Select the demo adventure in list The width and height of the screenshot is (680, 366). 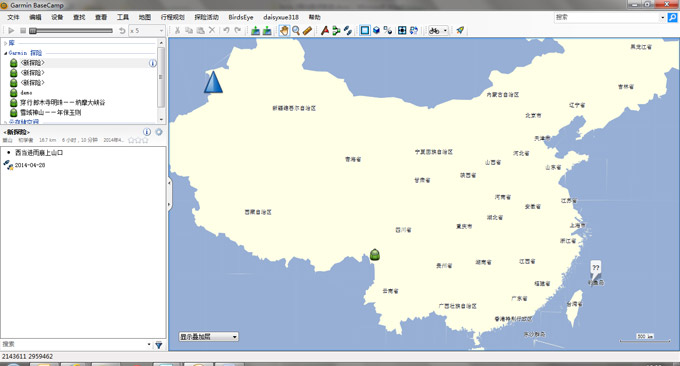pos(26,92)
